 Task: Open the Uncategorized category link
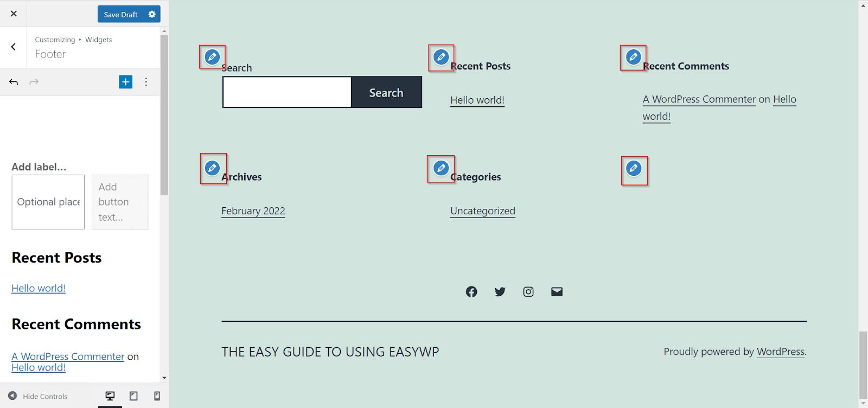click(483, 211)
